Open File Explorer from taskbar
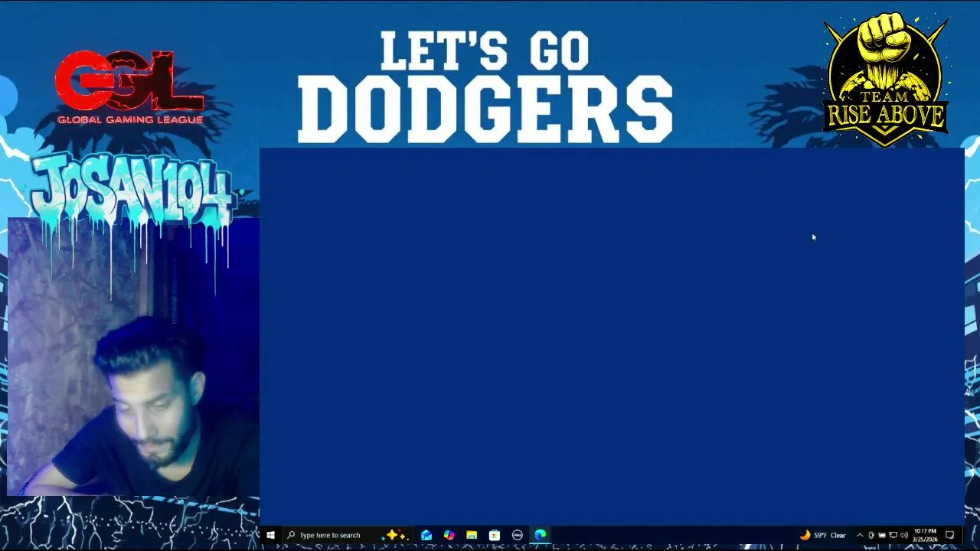Image resolution: width=980 pixels, height=551 pixels. pos(472,535)
